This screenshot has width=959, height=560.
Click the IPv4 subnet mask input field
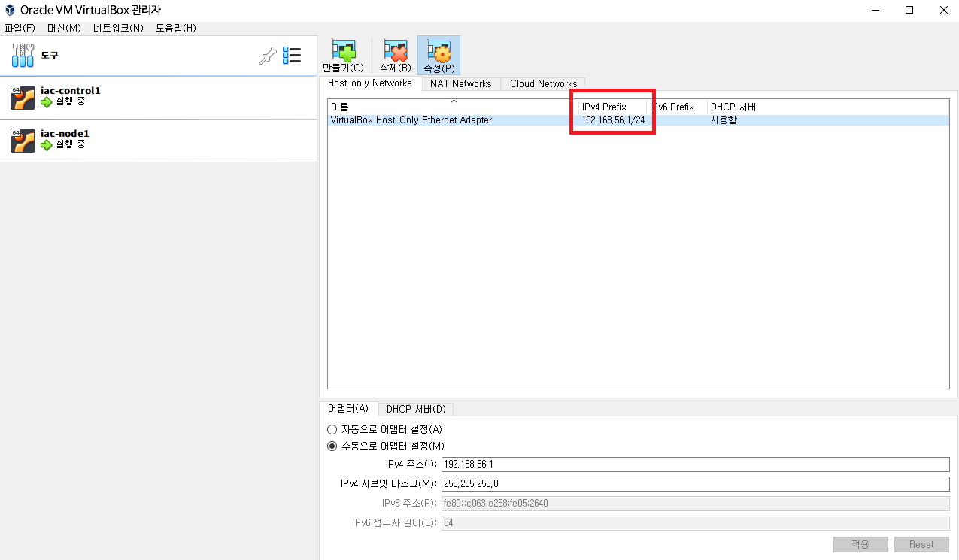696,483
